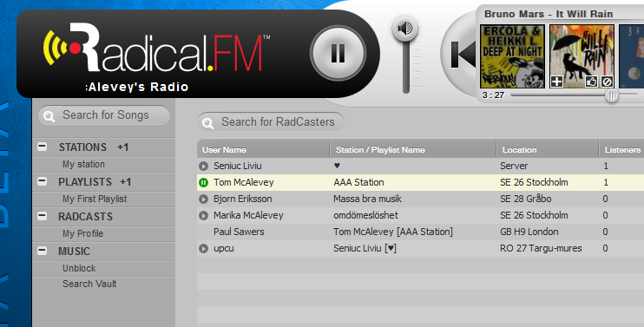The image size is (644, 327).
Task: Click SE 28 Gråbo location
Action: click(526, 199)
